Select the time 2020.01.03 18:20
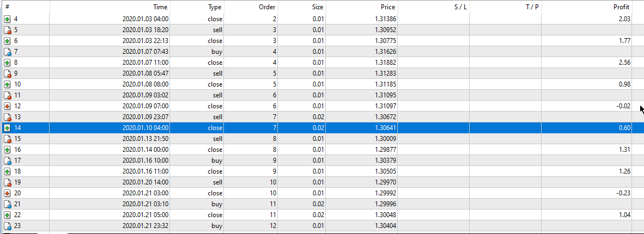This screenshot has width=644, height=234. point(145,30)
